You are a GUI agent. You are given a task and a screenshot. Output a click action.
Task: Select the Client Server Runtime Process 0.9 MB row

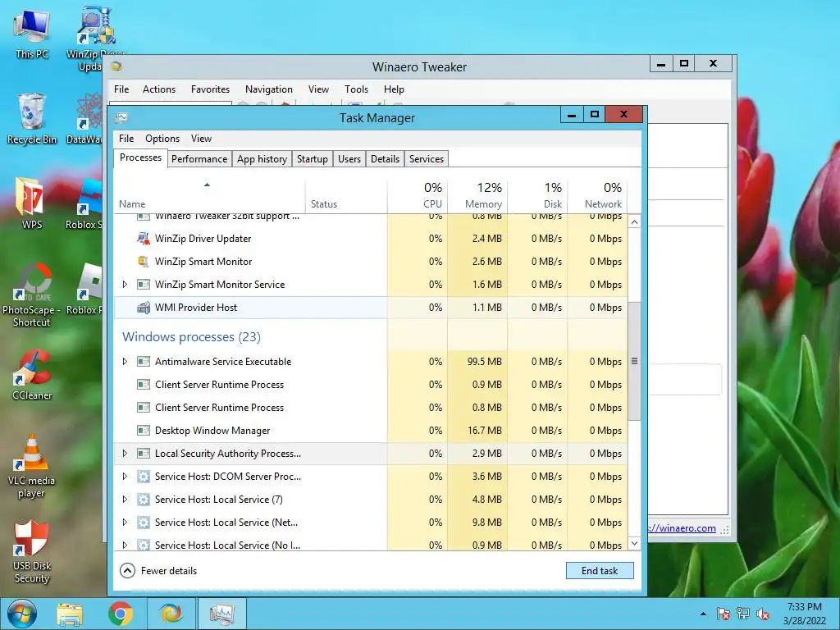pyautogui.click(x=371, y=385)
